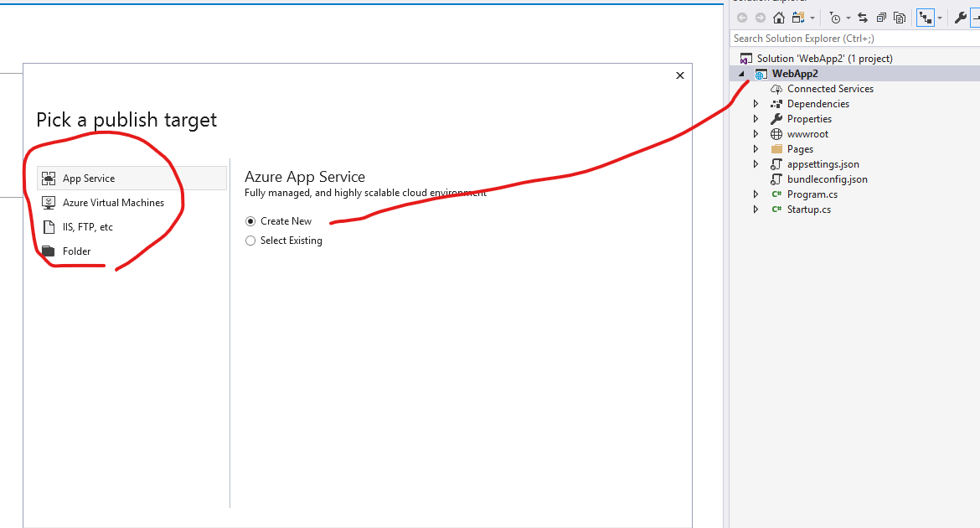Click the Azure Virtual Machines monitor icon
This screenshot has height=528, width=980.
pos(49,202)
